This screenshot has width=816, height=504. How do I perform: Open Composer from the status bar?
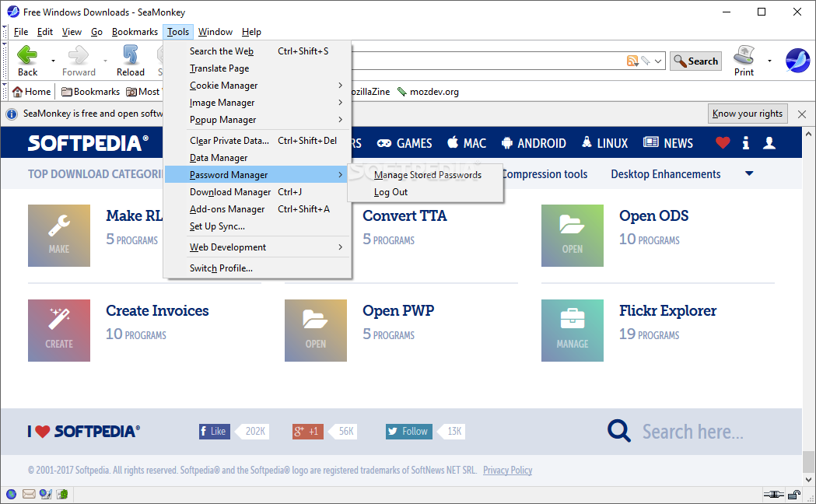[46, 494]
